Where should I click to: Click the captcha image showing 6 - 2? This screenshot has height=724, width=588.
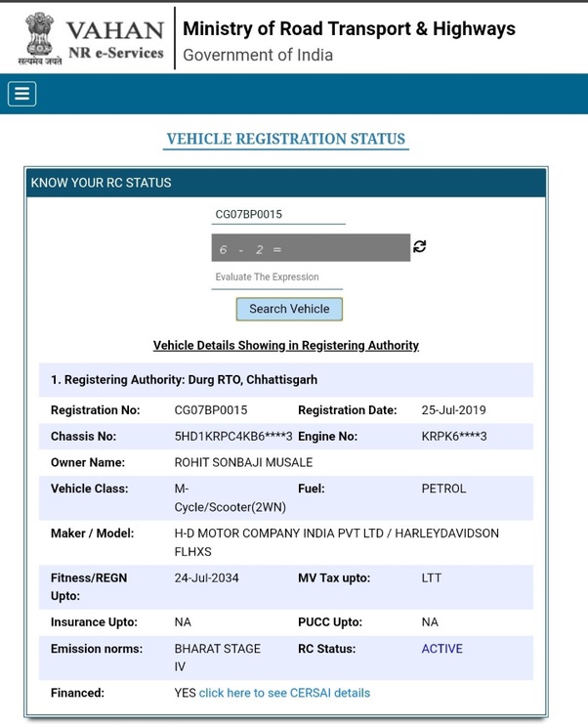pyautogui.click(x=311, y=248)
